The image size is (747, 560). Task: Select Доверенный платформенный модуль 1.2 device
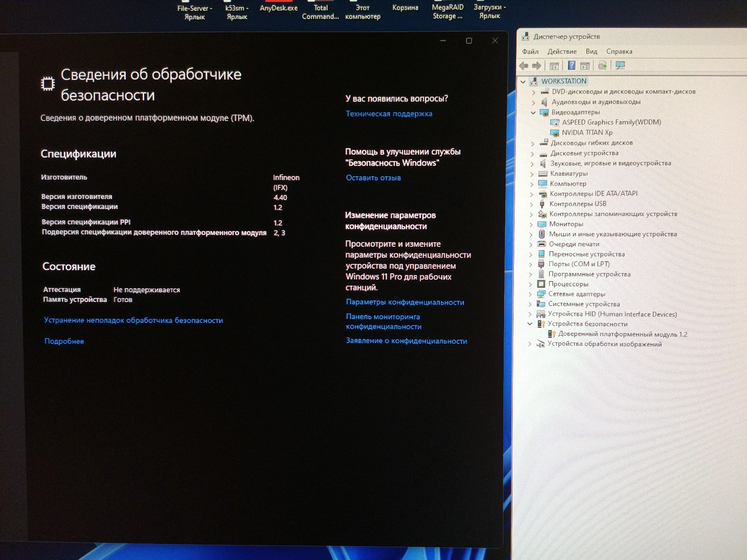[x=623, y=335]
